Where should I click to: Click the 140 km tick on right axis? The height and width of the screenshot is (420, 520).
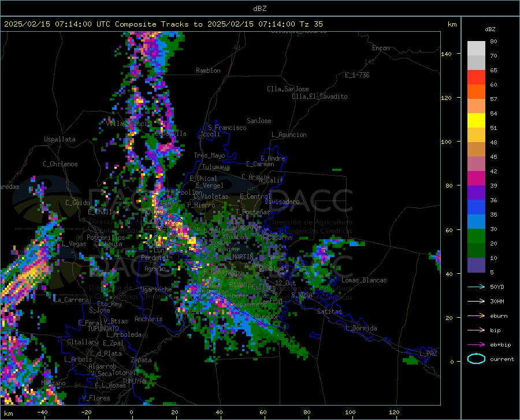coord(447,54)
